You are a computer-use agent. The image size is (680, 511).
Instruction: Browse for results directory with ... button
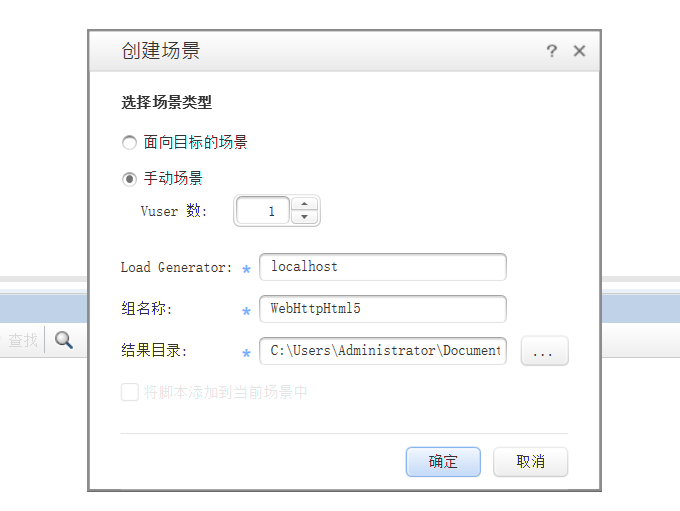pos(545,350)
